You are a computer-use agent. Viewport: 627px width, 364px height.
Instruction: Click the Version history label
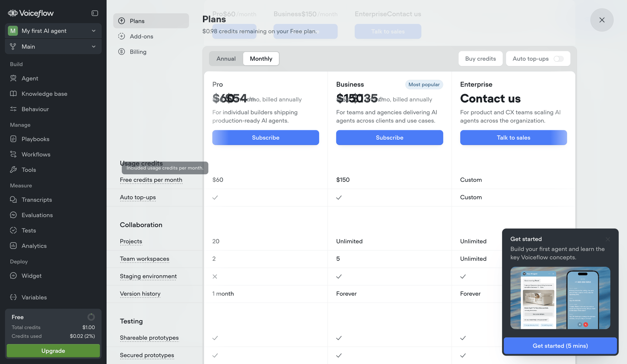click(x=140, y=294)
